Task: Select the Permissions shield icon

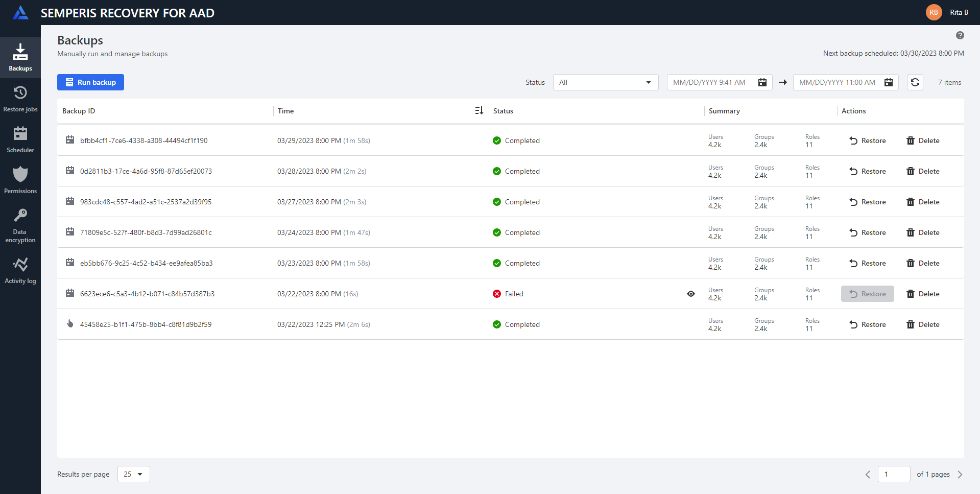Action: point(20,179)
